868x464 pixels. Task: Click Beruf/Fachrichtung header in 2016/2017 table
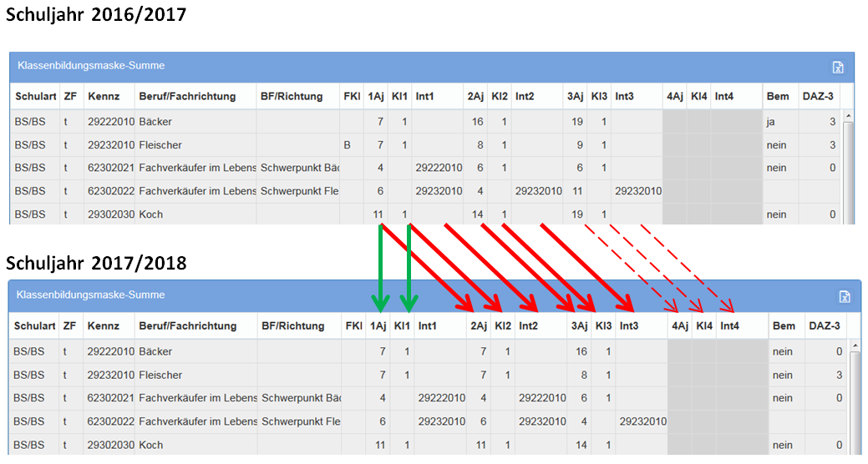187,97
